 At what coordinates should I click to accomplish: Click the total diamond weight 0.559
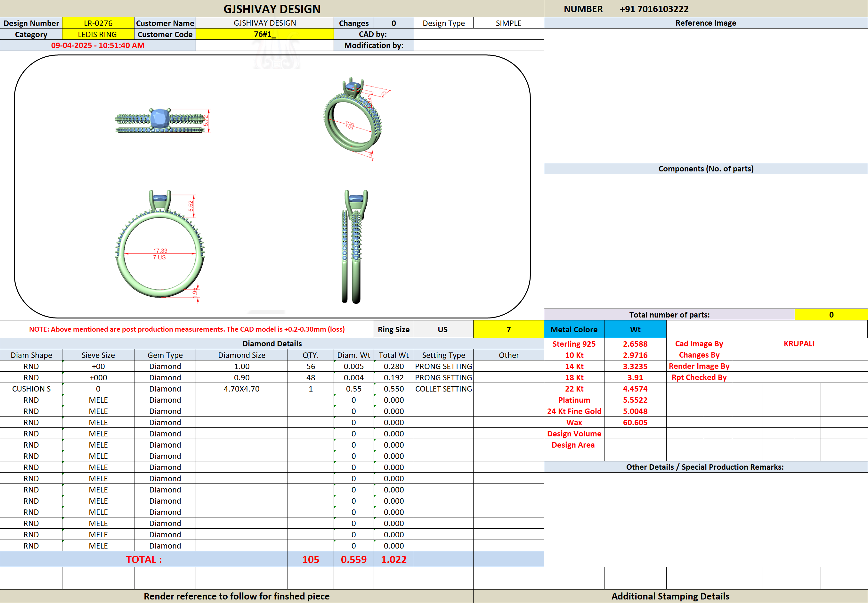354,559
